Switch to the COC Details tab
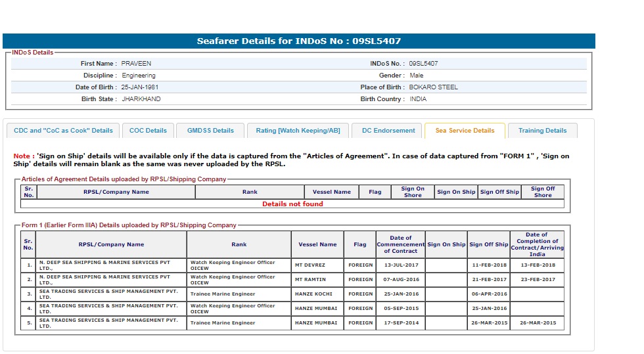 [x=148, y=131]
